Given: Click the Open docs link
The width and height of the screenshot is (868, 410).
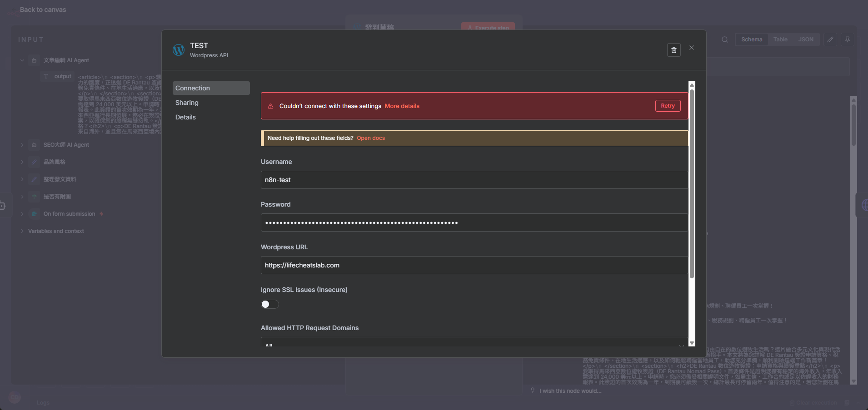Looking at the screenshot, I should click(370, 138).
